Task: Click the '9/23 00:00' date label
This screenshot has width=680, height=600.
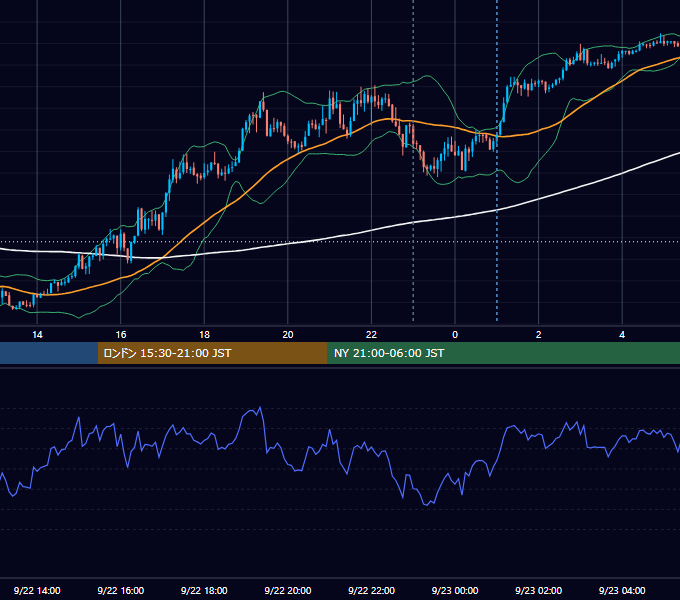Action: (x=455, y=590)
